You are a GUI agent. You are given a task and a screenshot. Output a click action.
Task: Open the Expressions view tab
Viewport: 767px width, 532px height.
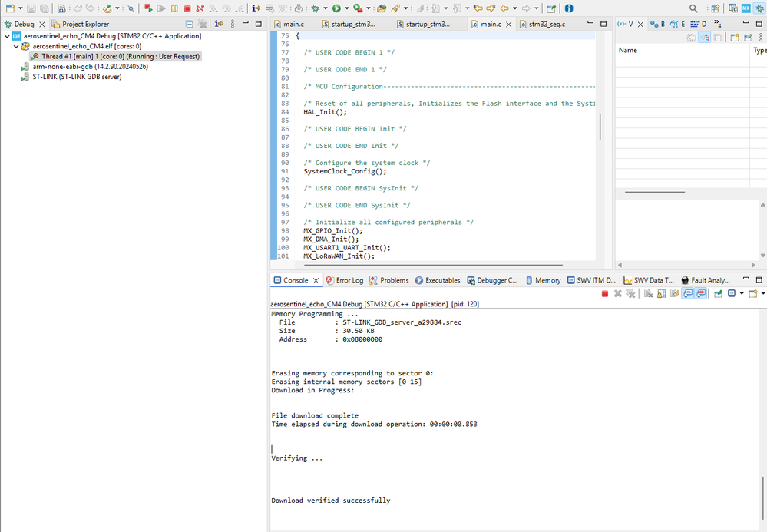point(677,24)
